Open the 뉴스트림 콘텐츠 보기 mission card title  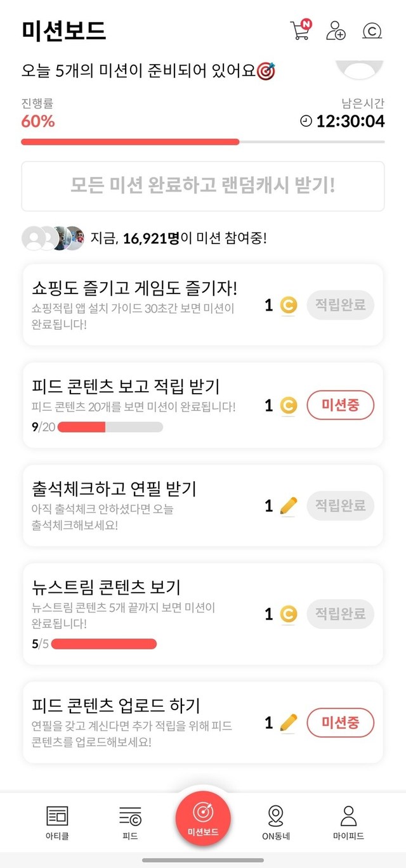tap(107, 586)
